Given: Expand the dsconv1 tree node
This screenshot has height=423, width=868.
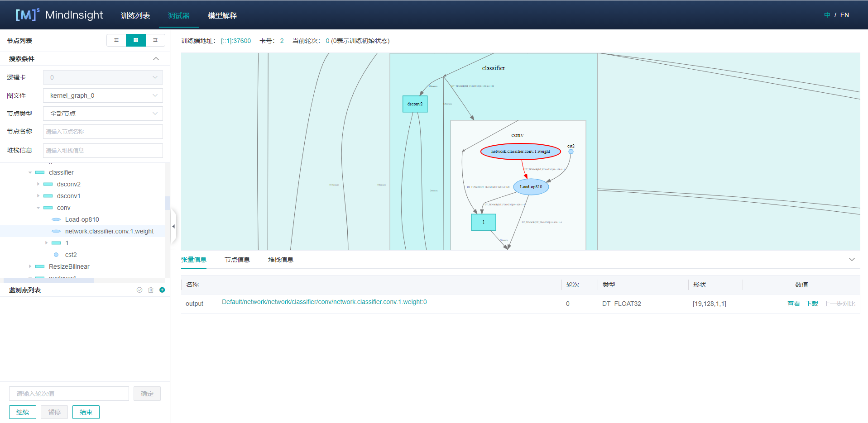Looking at the screenshot, I should [38, 196].
